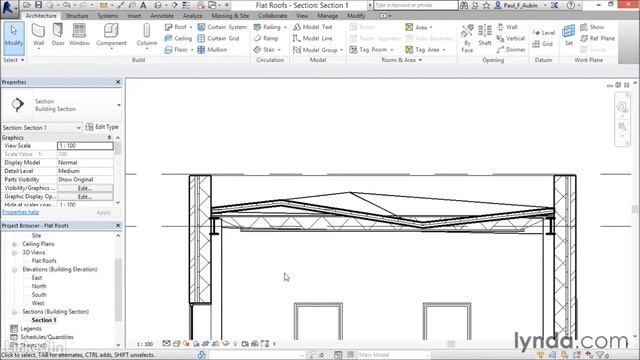
Task: Expand the Ceiling Plans tree node
Action: point(14,244)
